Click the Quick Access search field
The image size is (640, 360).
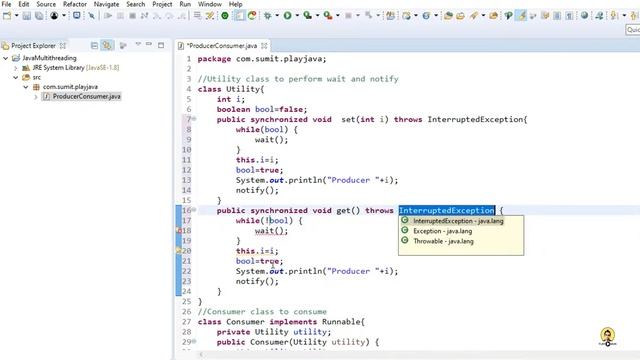pyautogui.click(x=633, y=29)
